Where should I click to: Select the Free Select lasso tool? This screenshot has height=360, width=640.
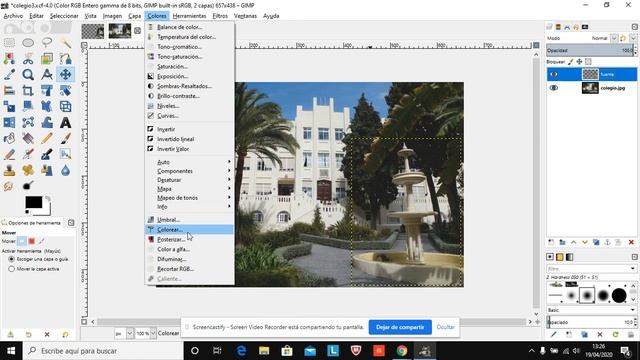[47, 42]
